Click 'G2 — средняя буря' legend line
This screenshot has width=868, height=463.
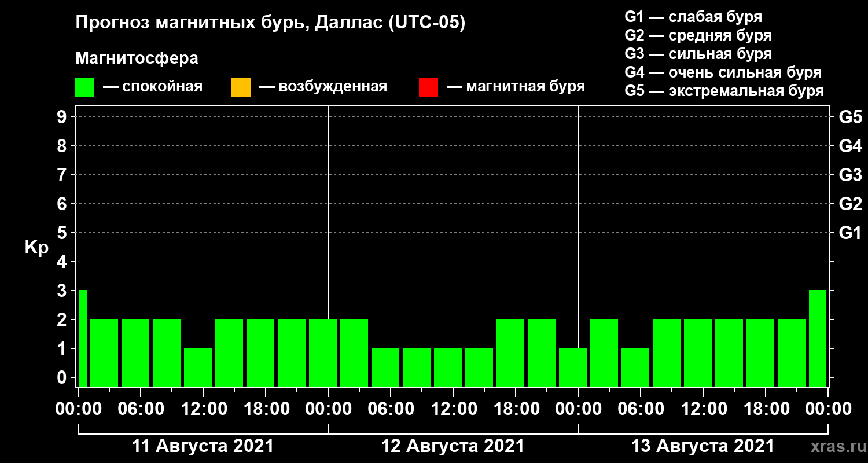click(698, 35)
